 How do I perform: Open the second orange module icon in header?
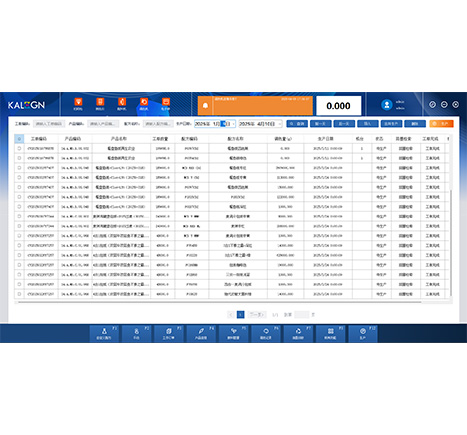point(100,102)
